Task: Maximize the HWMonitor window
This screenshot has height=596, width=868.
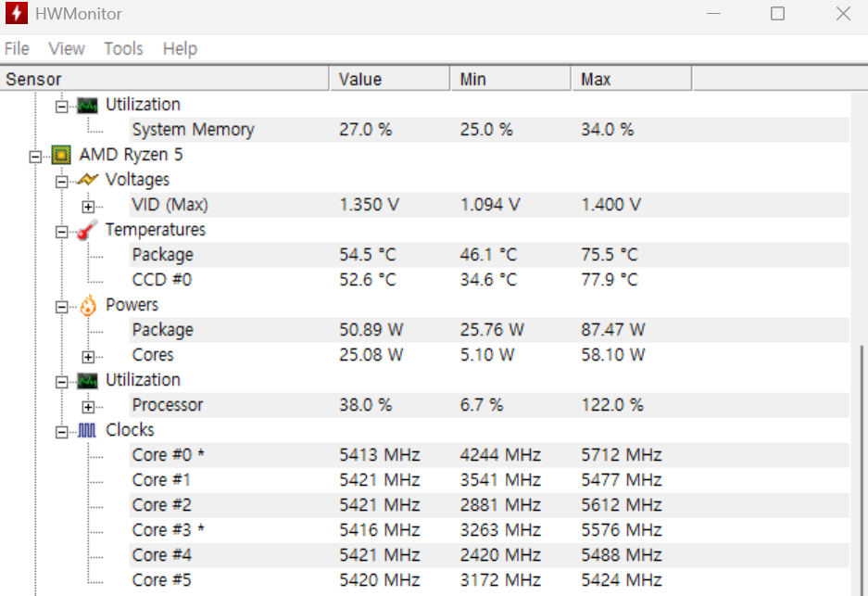Action: coord(778,13)
